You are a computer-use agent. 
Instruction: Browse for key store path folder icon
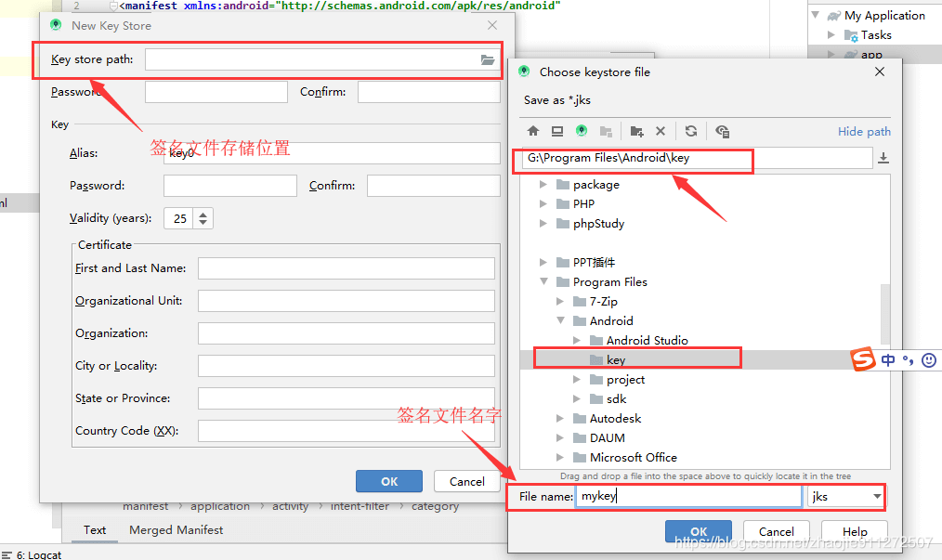coord(488,60)
